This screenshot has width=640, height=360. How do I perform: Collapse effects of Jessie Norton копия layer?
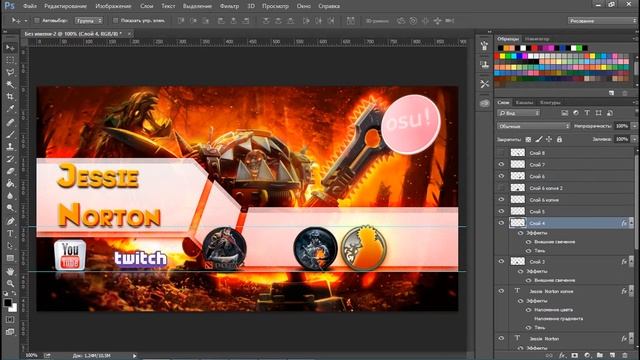pos(632,291)
